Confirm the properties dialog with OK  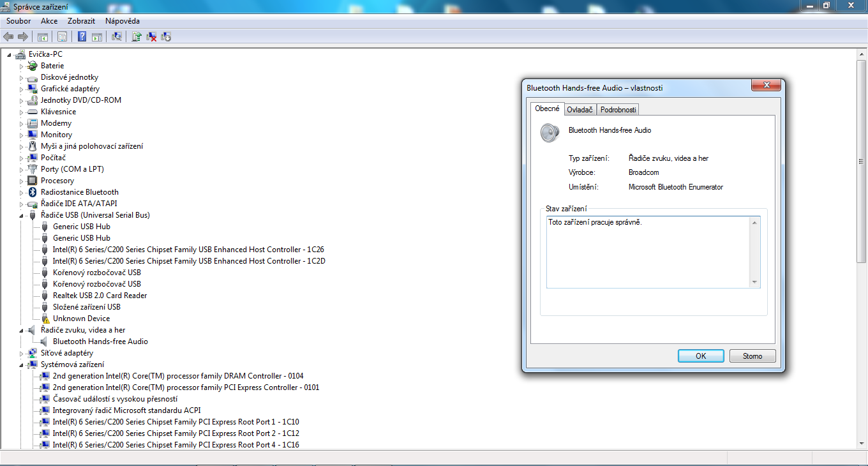pyautogui.click(x=701, y=356)
